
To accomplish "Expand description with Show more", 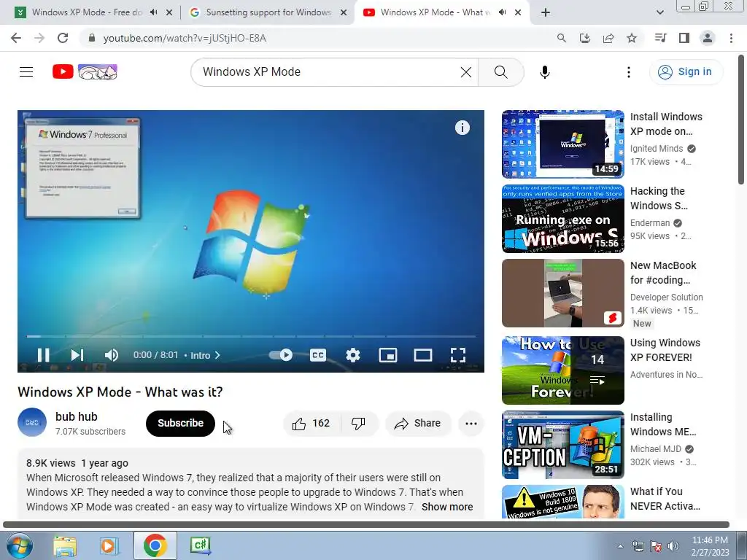I will [447, 507].
